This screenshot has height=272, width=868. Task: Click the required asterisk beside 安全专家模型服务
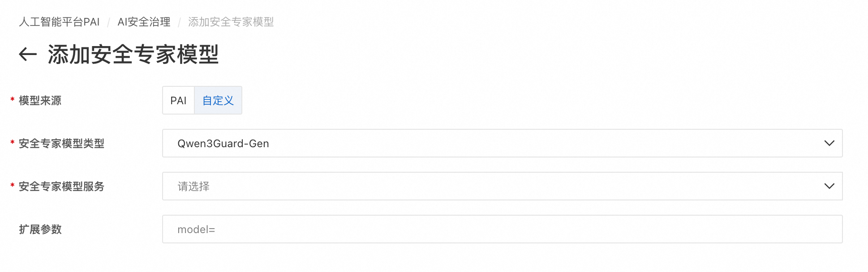click(x=13, y=186)
